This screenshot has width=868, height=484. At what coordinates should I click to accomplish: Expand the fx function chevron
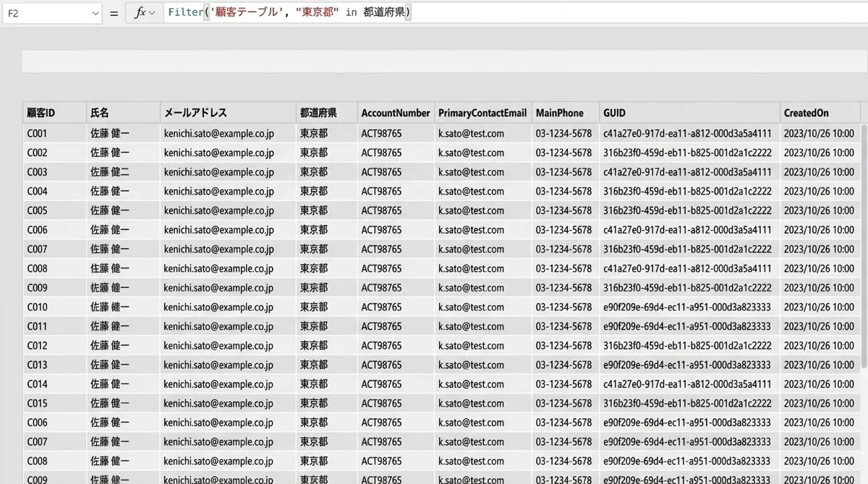[152, 13]
